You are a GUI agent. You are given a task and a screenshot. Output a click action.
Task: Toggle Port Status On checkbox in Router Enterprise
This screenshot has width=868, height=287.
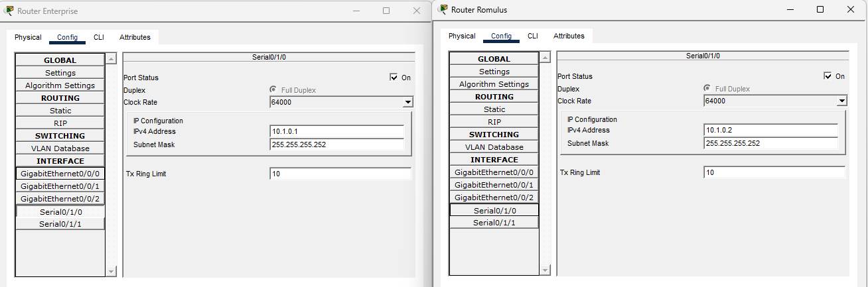(x=394, y=78)
